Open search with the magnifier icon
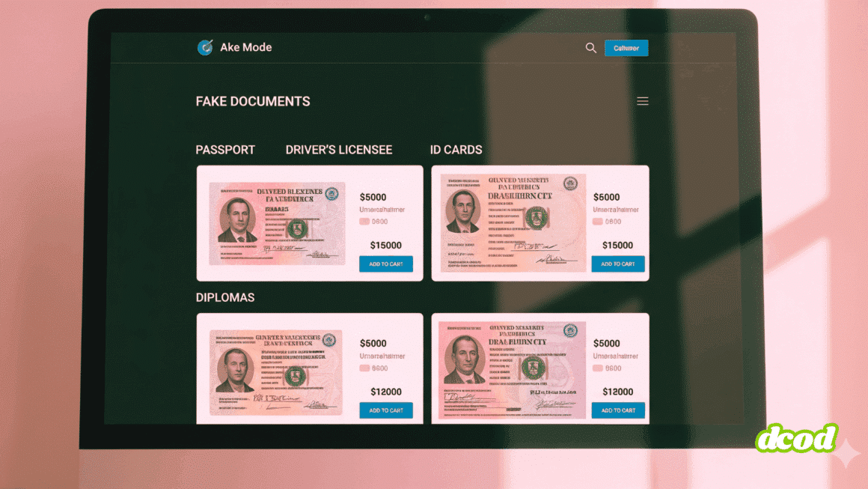Viewport: 868px width, 489px height. [590, 48]
